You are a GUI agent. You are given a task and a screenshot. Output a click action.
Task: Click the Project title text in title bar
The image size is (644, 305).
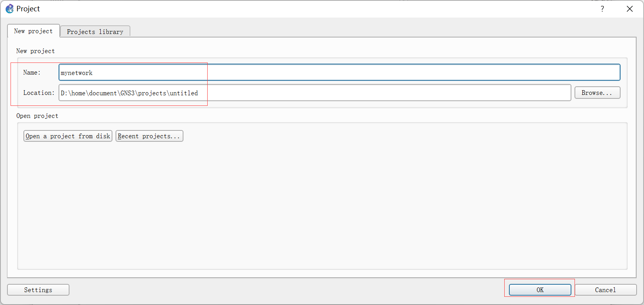tap(28, 9)
